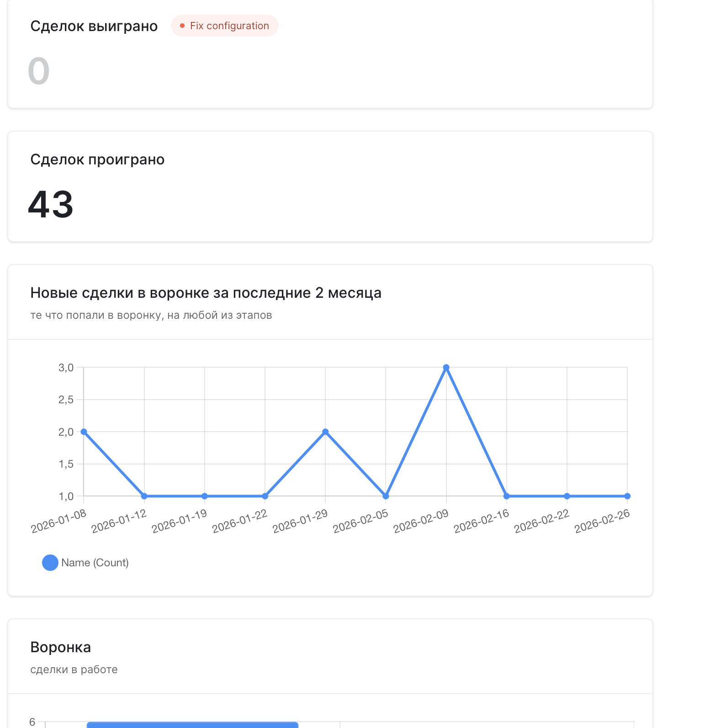Click the 43 lost deals number
710x728 pixels.
(51, 204)
